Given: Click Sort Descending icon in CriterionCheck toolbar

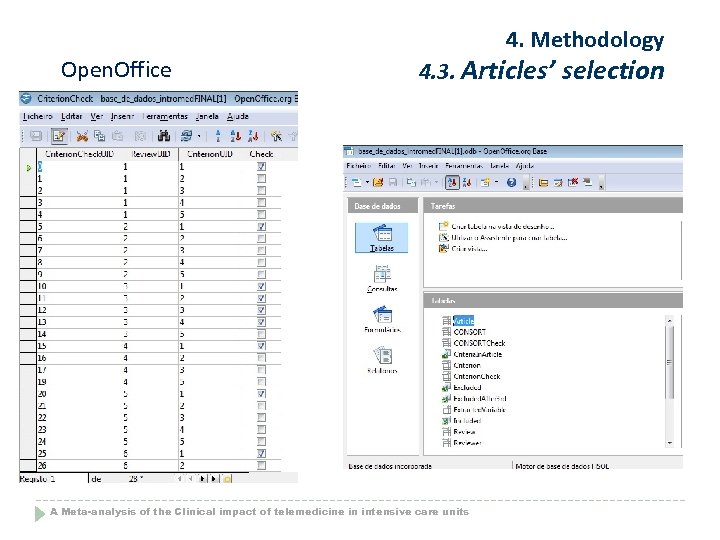Looking at the screenshot, I should [x=253, y=136].
